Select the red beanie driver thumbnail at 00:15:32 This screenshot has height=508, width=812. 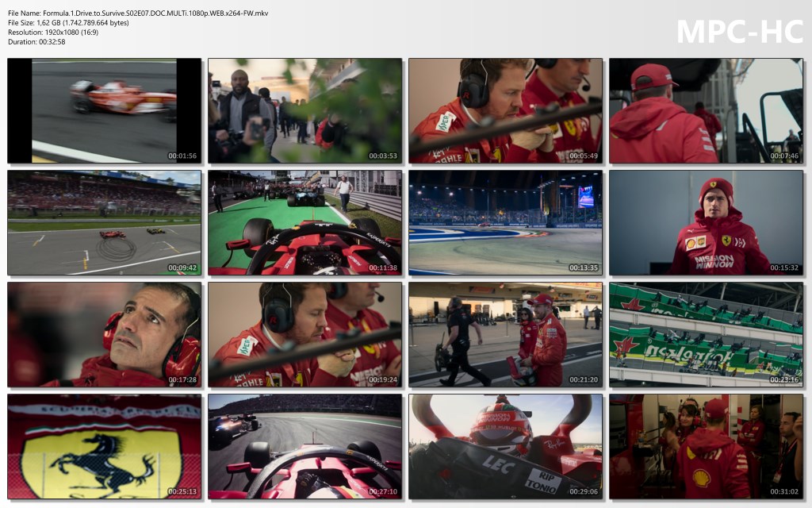[x=706, y=222]
